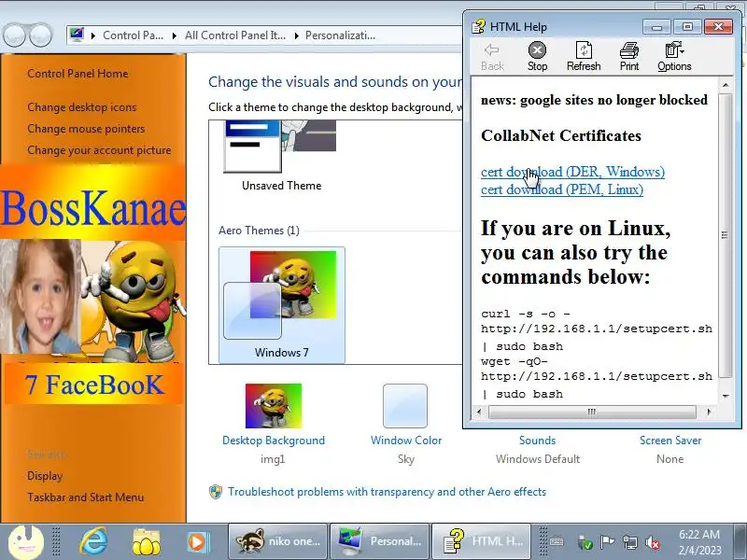The width and height of the screenshot is (747, 560).
Task: Click the Show desktop button
Action: 740,542
